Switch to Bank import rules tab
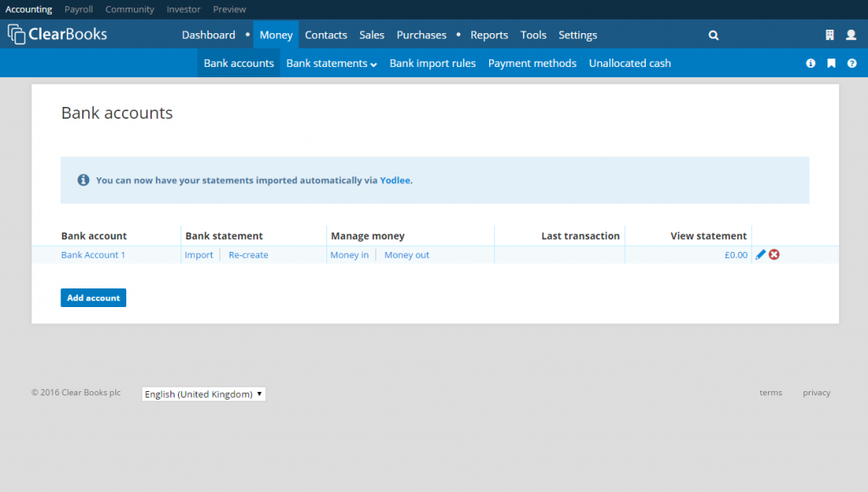Viewport: 868px width, 492px height. tap(433, 63)
